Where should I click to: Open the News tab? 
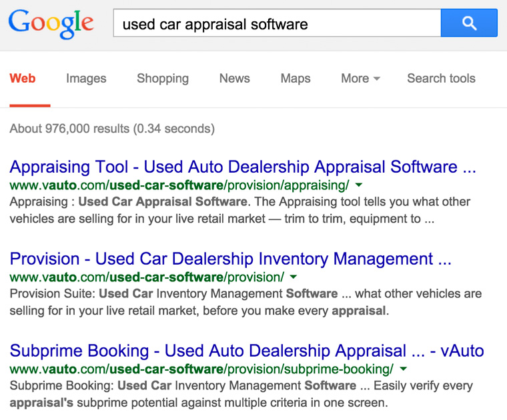(x=234, y=78)
